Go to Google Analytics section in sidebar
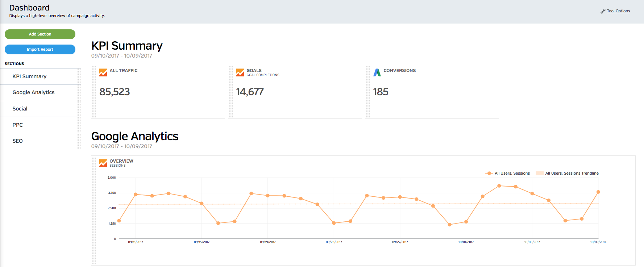This screenshot has height=267, width=644. coord(33,92)
